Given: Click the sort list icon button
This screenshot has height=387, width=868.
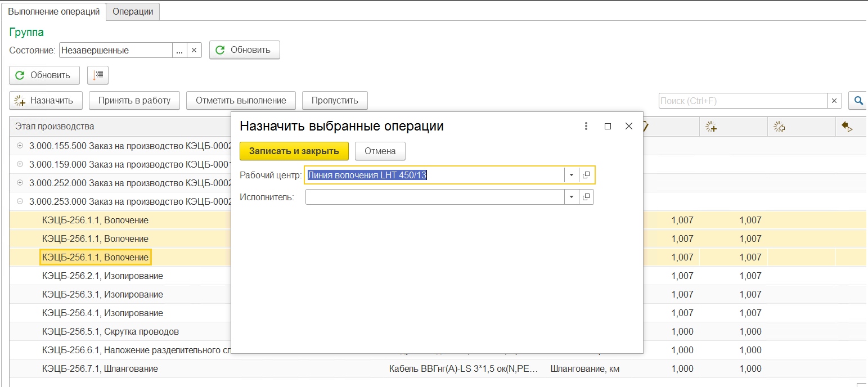Looking at the screenshot, I should tap(98, 75).
